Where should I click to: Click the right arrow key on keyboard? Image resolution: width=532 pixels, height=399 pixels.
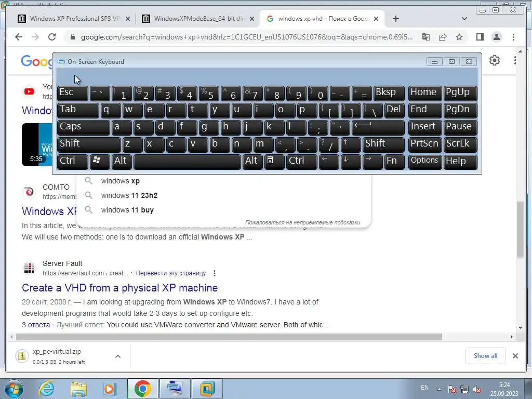[372, 161]
